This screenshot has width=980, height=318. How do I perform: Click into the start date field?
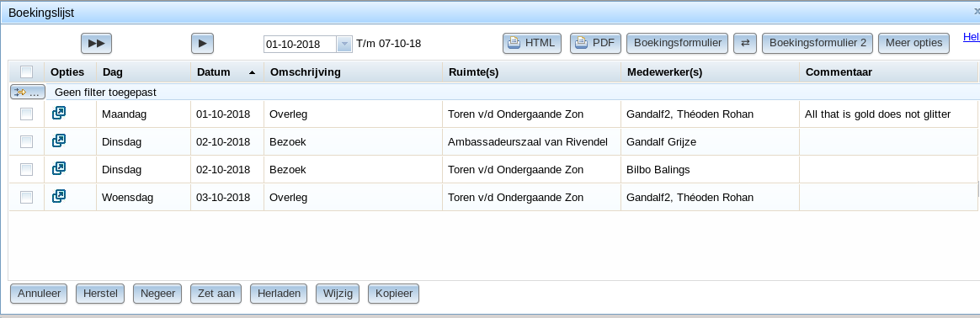pos(301,45)
